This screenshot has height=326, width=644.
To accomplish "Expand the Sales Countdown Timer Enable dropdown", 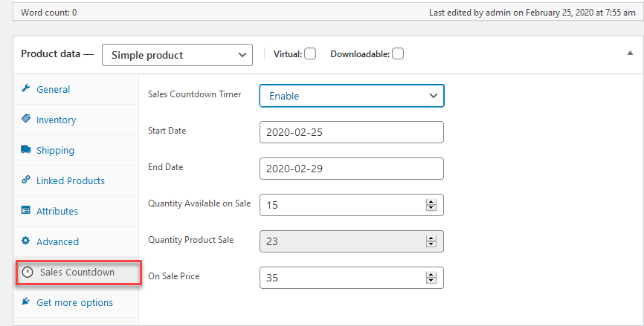I will pos(351,96).
